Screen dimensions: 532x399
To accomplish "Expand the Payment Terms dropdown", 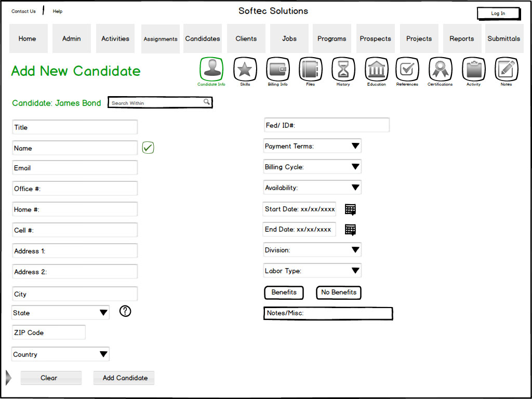I will pyautogui.click(x=355, y=146).
